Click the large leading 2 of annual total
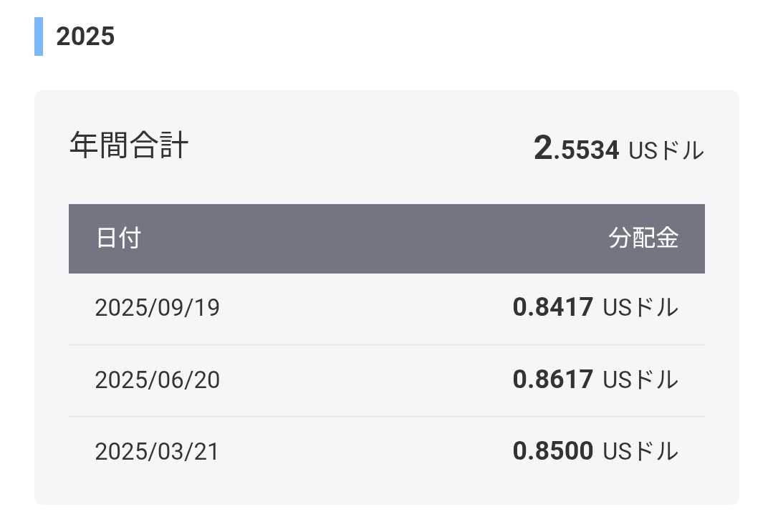Image resolution: width=773 pixels, height=532 pixels. click(x=543, y=148)
